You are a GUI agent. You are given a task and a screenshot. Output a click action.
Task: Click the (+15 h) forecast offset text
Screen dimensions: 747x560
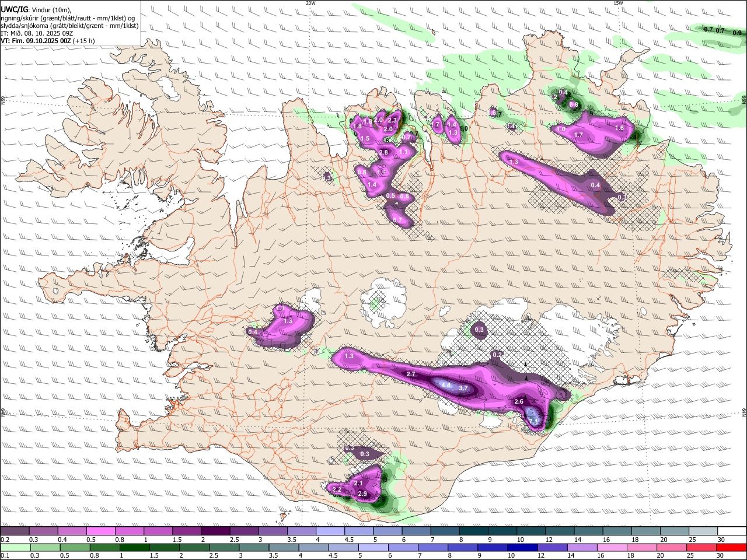tap(84, 41)
